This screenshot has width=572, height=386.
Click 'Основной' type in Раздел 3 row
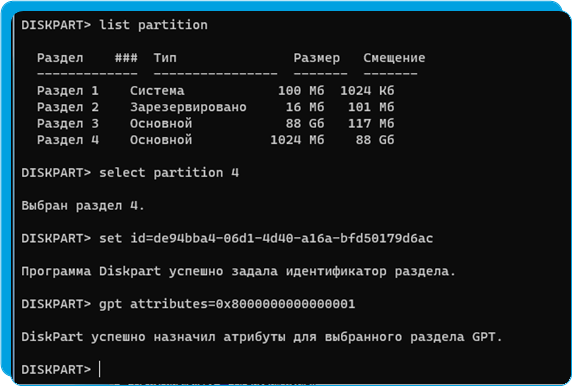point(161,123)
